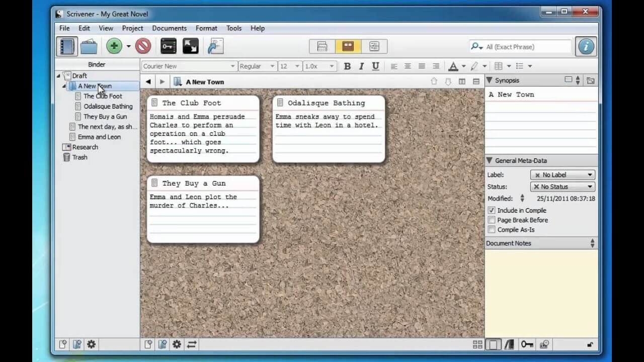644x362 pixels.
Task: Click the highlight color pen swatch
Action: coord(474,66)
